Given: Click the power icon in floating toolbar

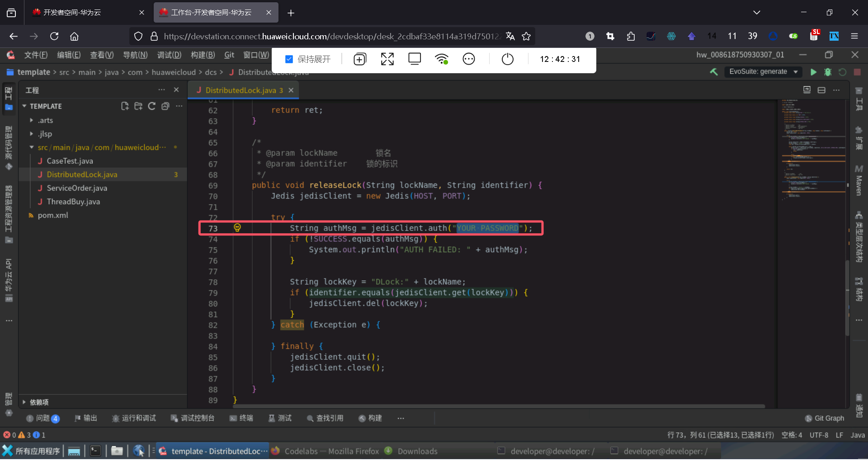Looking at the screenshot, I should coord(508,59).
